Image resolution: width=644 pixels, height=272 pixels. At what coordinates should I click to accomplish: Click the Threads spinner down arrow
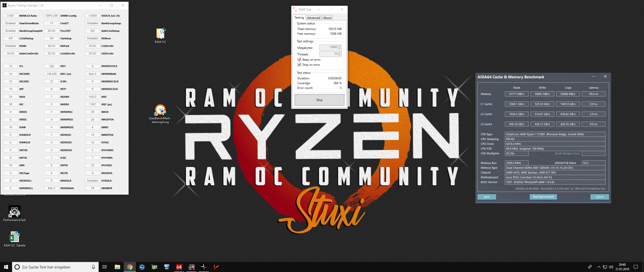[x=339, y=55]
